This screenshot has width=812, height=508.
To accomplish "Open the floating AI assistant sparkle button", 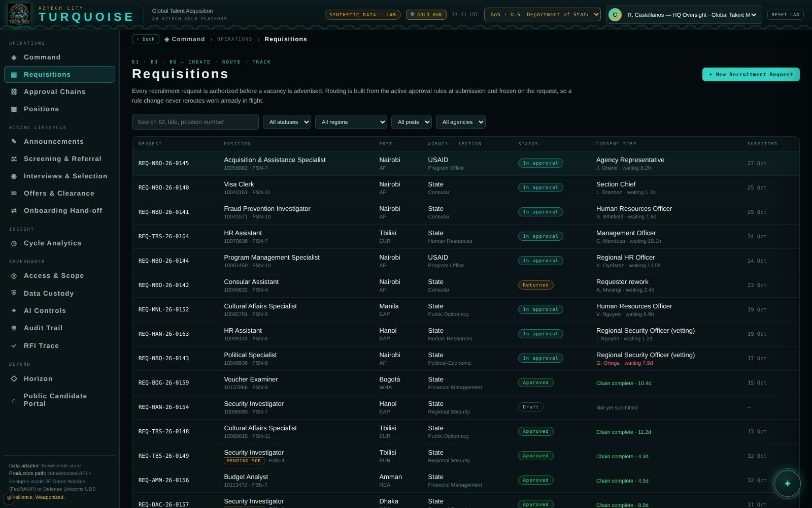I will coord(787,484).
